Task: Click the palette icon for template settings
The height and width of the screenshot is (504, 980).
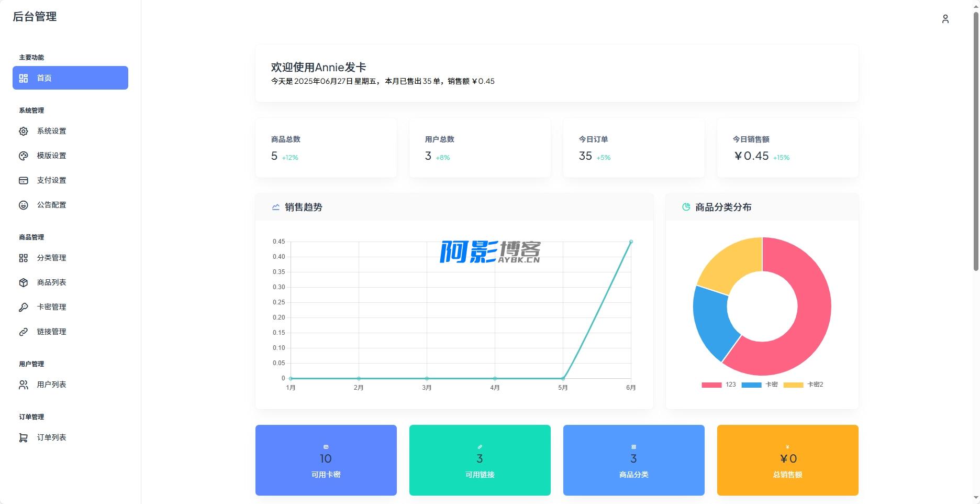Action: coord(24,156)
